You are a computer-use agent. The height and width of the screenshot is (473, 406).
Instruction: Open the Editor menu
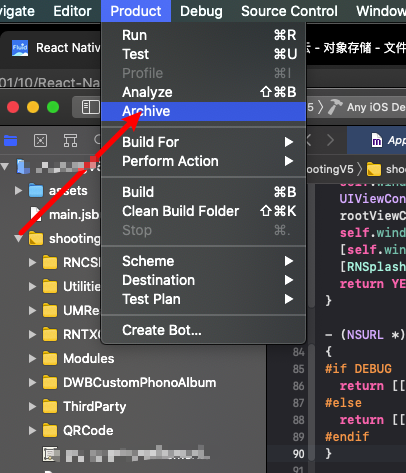point(72,11)
